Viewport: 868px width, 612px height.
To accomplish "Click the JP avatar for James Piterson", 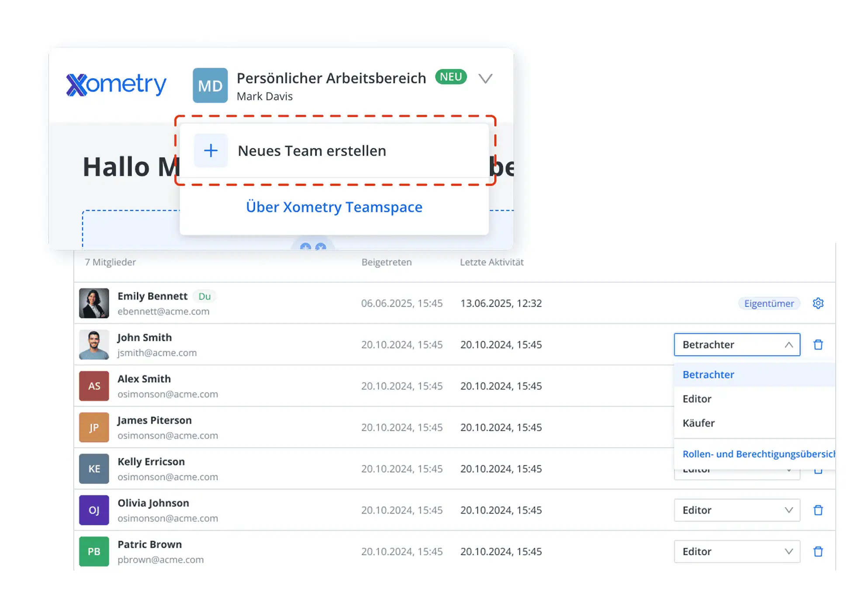I will 94,427.
